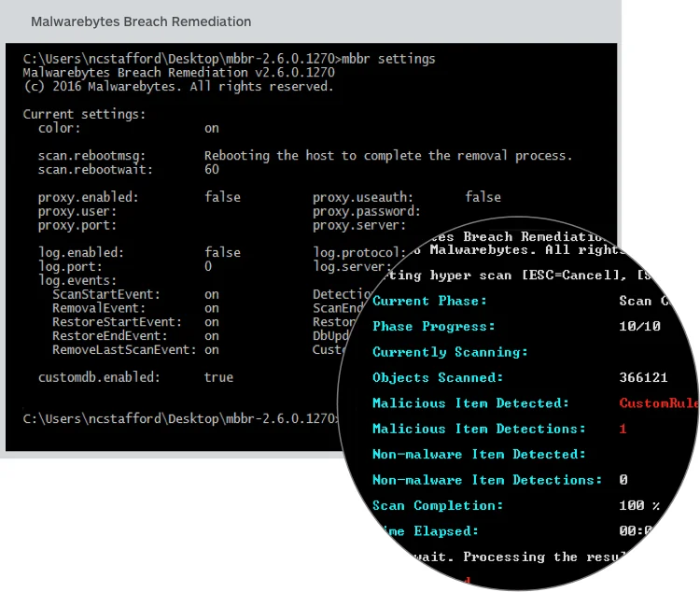
Task: Click the 'RemoveLastScanEvent:' entry
Action: pyautogui.click(x=124, y=350)
